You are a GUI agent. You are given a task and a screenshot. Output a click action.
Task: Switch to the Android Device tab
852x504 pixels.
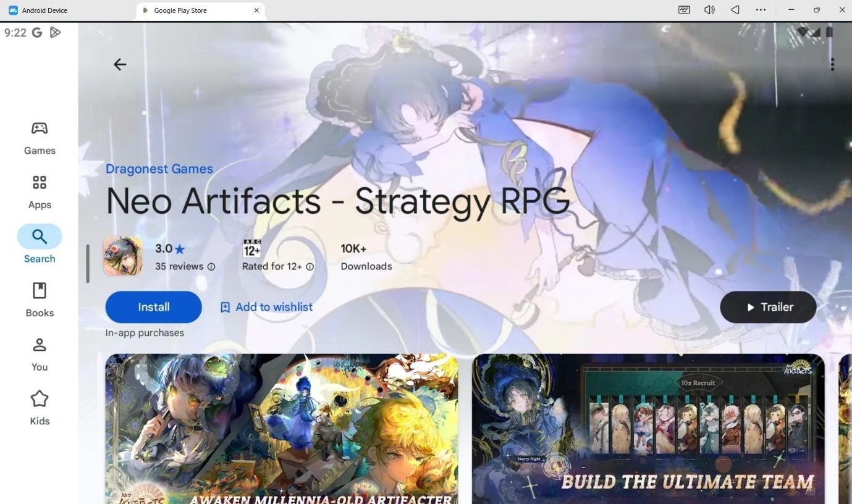[x=43, y=10]
